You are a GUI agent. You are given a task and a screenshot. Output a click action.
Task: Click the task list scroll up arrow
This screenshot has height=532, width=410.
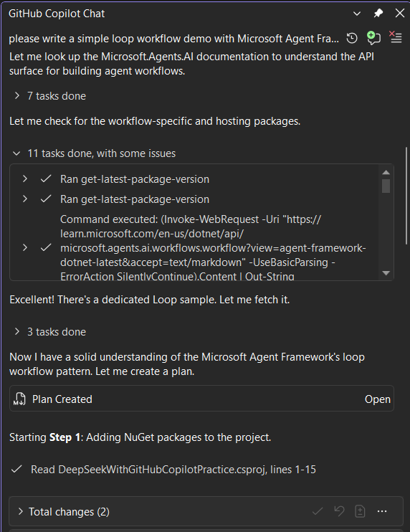(386, 172)
